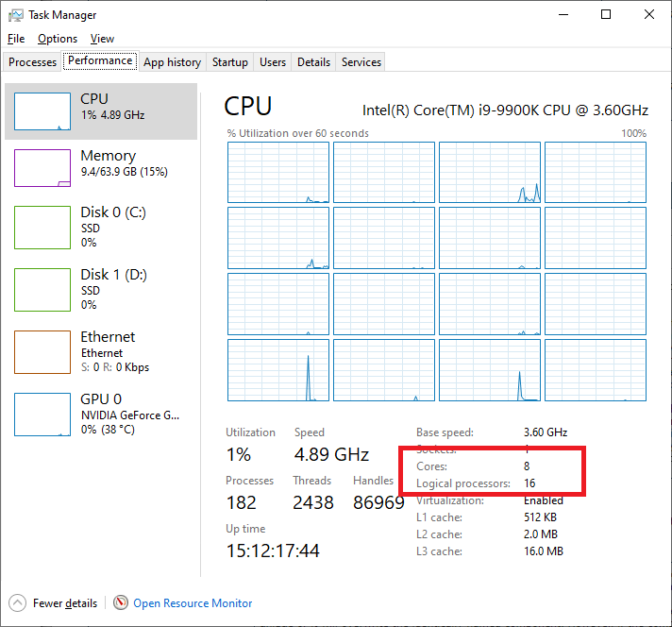Click the Memory 9.4/63.9 GB usage text

(125, 172)
